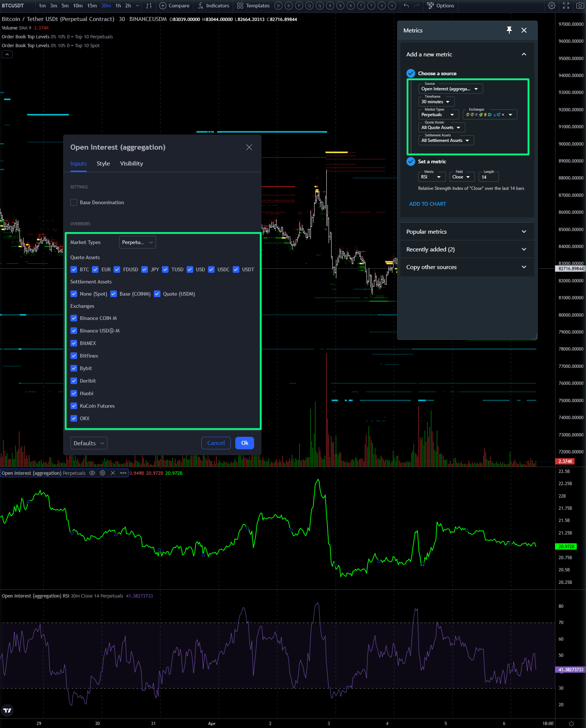Select the Inputs tab
Viewport: 586px width, 728px height.
tap(79, 163)
